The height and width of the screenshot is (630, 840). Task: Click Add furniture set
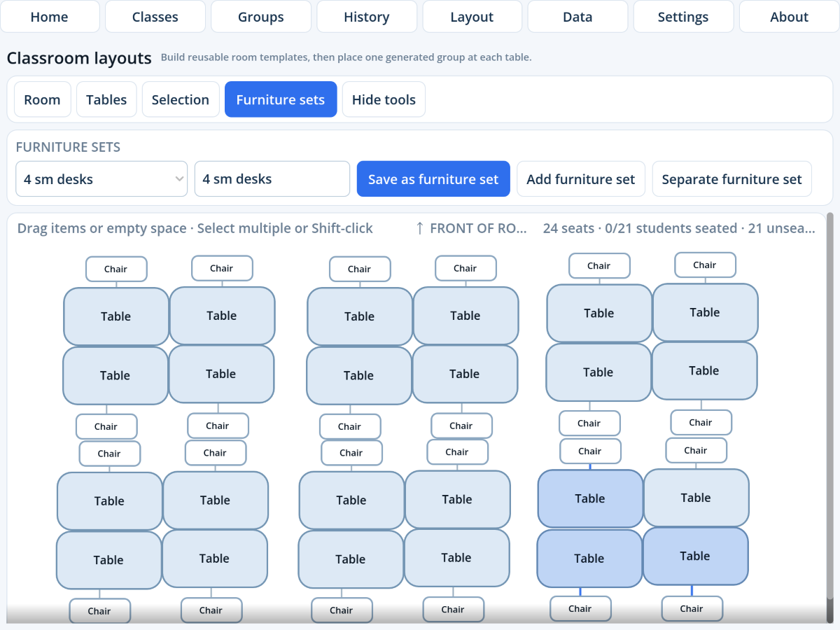[581, 179]
